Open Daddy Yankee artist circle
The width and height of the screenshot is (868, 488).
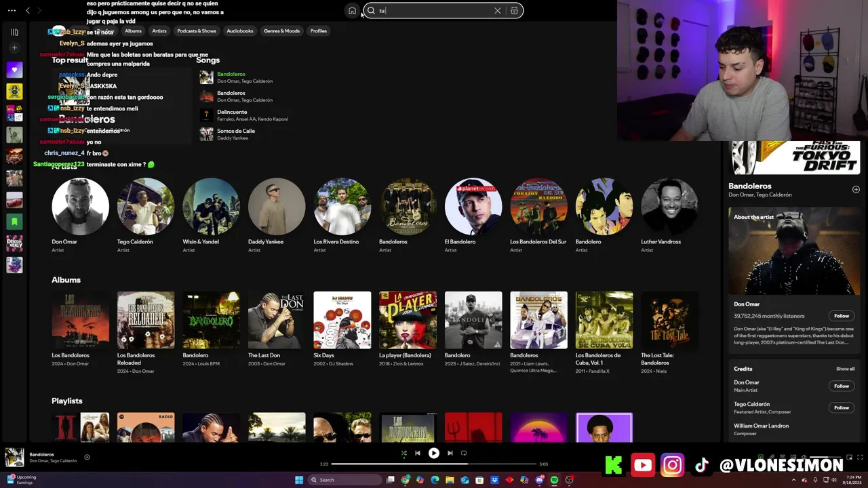277,207
